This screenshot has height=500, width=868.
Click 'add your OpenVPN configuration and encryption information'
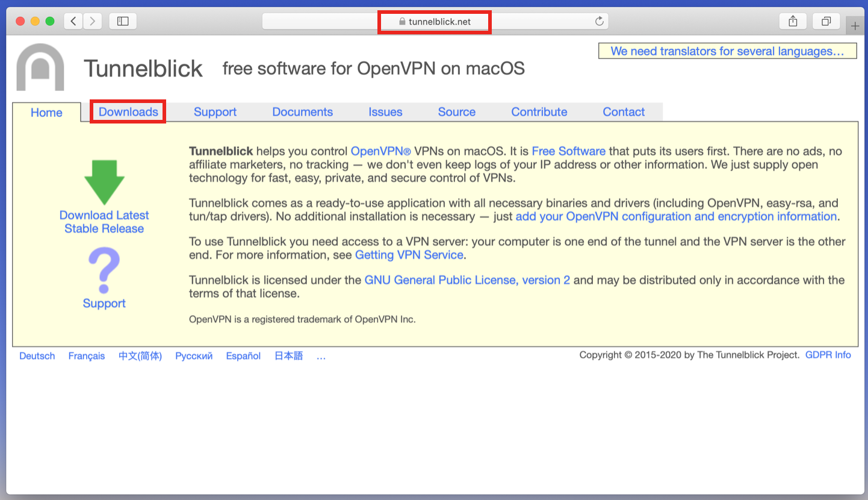click(676, 216)
